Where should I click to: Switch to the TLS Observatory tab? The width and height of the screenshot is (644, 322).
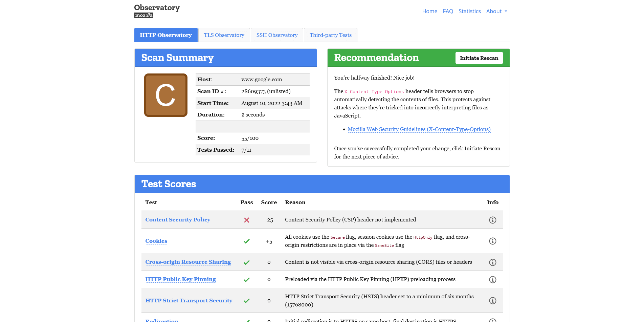pyautogui.click(x=224, y=35)
